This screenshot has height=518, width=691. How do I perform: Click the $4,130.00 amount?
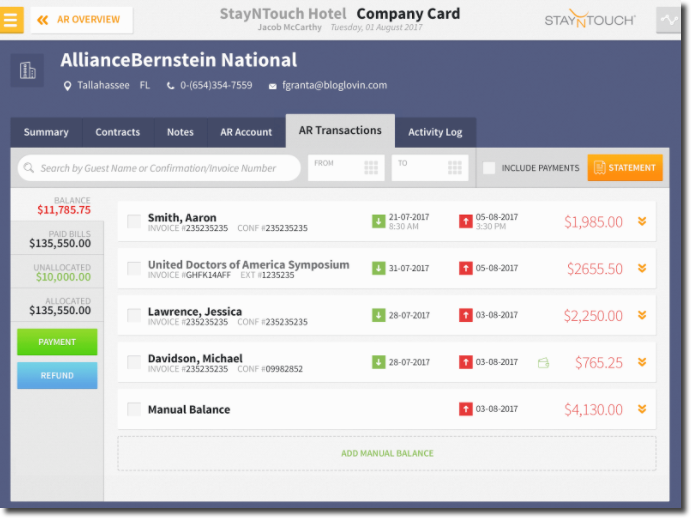point(593,410)
